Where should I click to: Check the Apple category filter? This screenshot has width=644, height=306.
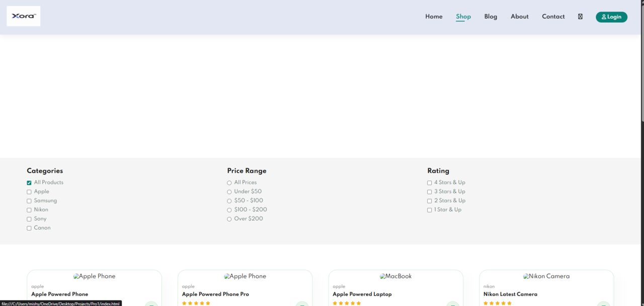29,192
